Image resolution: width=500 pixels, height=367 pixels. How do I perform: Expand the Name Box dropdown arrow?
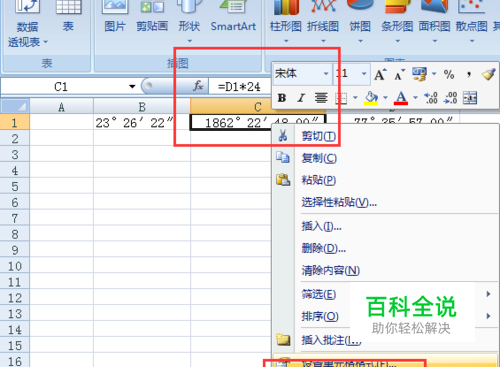point(132,87)
